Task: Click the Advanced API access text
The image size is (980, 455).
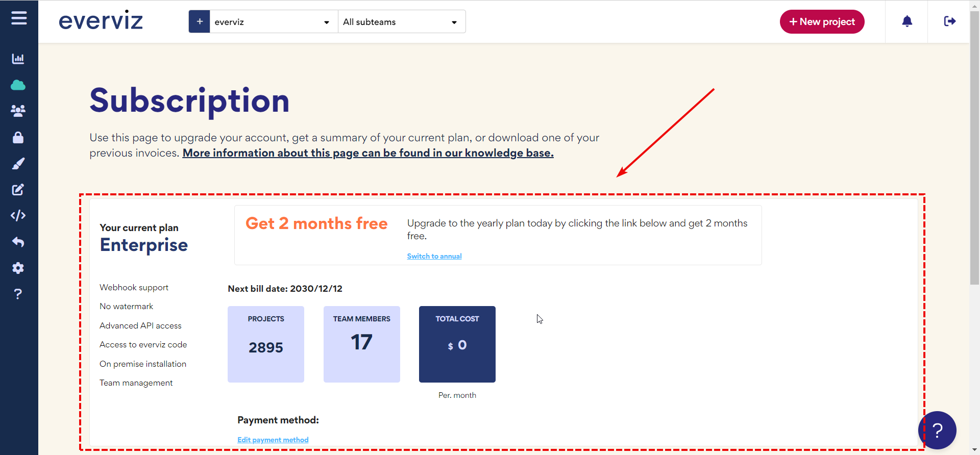Action: (x=140, y=325)
